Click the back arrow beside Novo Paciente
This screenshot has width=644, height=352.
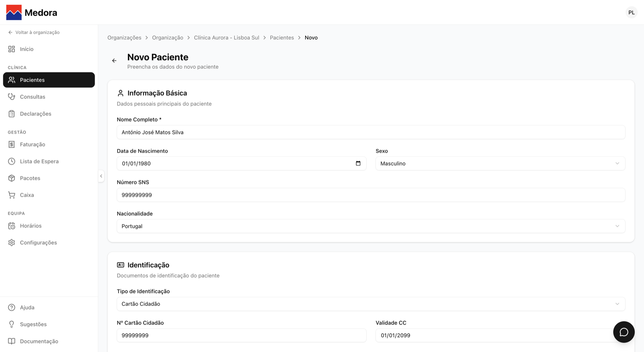click(114, 61)
